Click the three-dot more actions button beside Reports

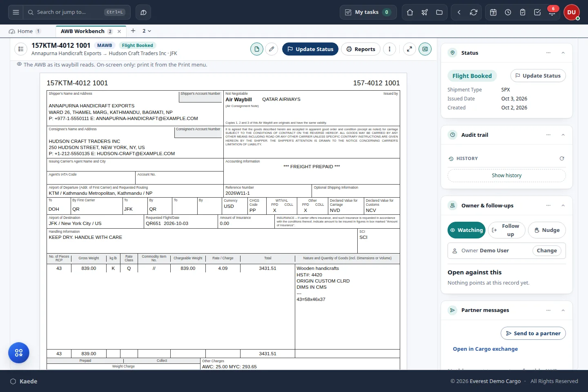pos(390,49)
